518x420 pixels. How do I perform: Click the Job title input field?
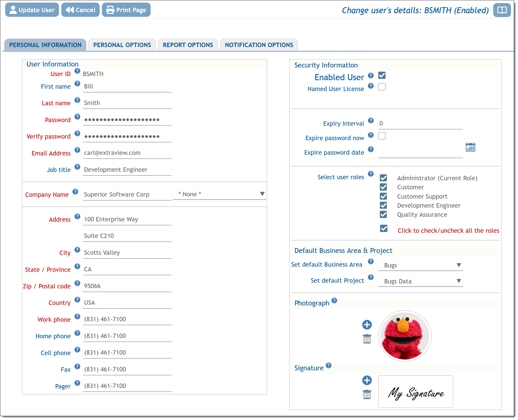click(x=127, y=170)
